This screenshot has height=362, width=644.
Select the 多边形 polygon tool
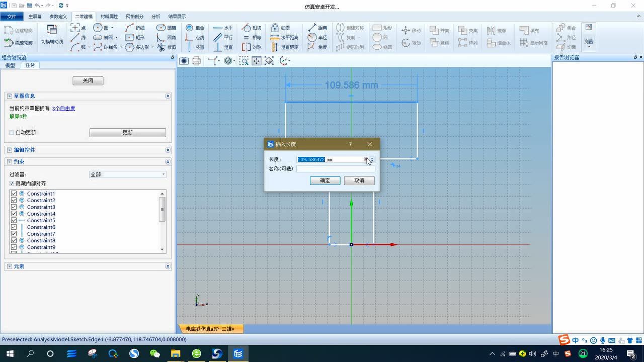point(137,47)
